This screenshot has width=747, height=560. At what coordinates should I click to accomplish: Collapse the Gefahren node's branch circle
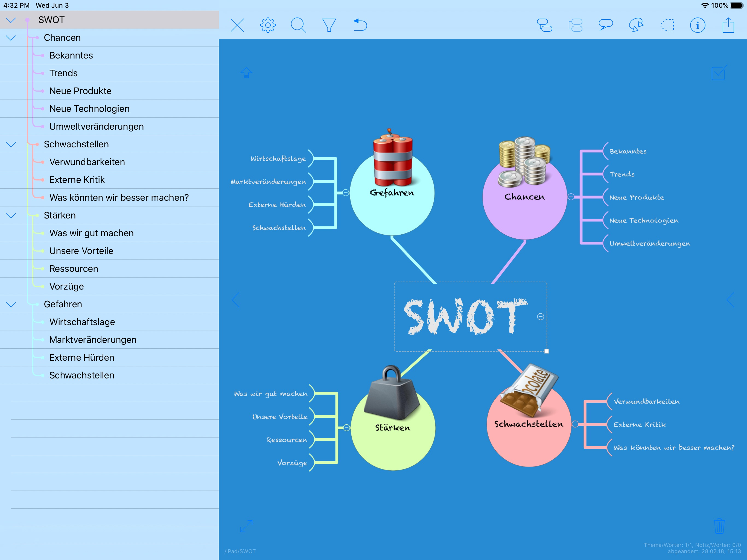click(345, 192)
